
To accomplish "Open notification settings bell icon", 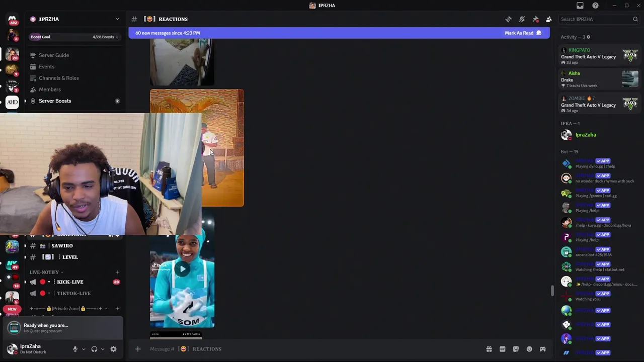I will [x=522, y=19].
